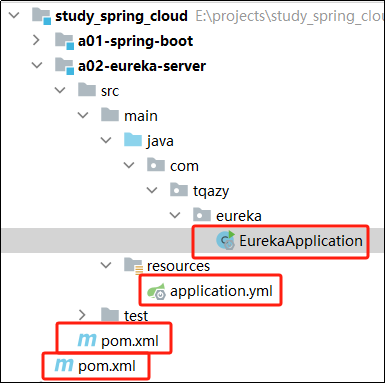385x383 pixels.
Task: Click the study_spring_cloud project module folder icon
Action: 42,16
